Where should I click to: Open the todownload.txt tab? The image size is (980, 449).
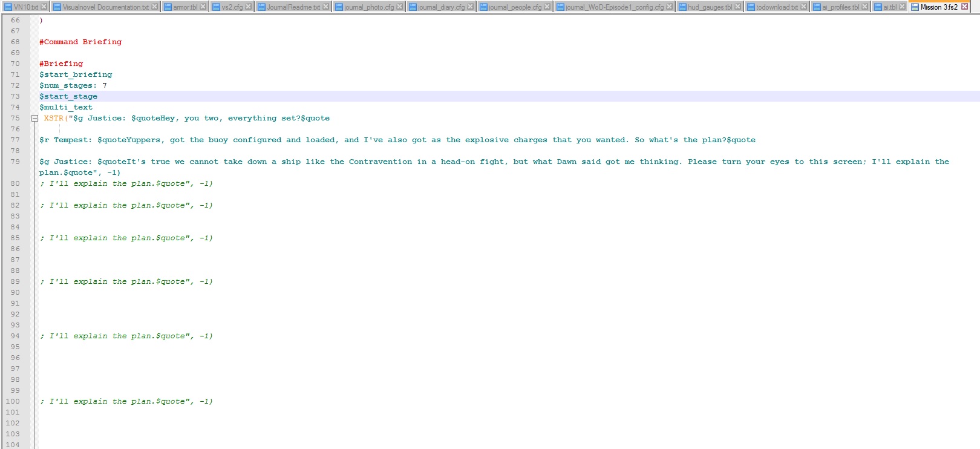tap(777, 7)
